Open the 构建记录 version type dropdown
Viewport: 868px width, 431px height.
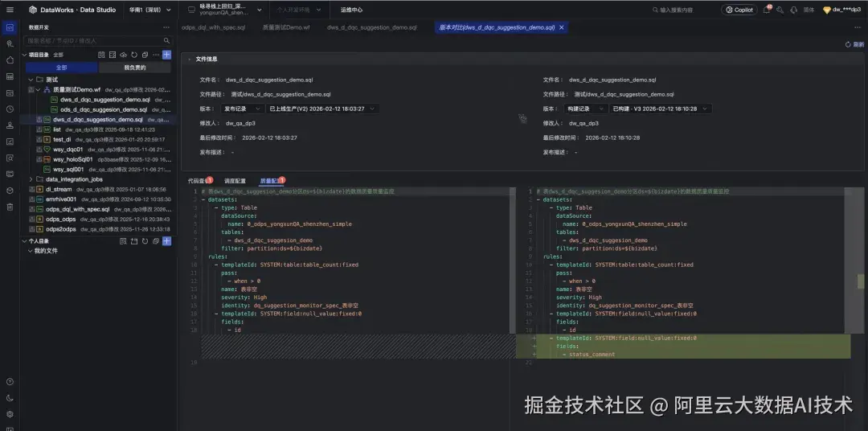[585, 109]
